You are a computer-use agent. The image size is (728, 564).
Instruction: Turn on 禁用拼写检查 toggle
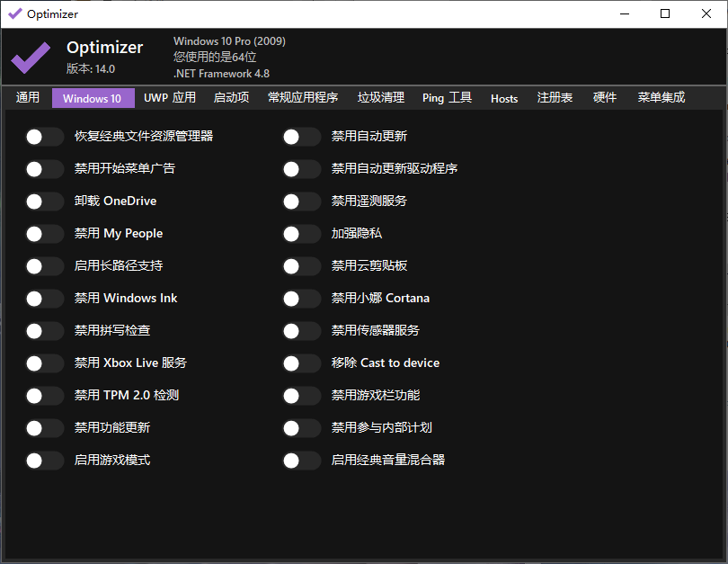45,331
